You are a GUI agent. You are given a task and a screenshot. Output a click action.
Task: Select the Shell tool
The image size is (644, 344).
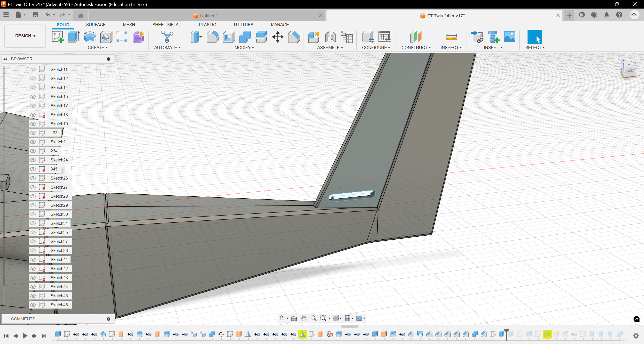tap(229, 37)
